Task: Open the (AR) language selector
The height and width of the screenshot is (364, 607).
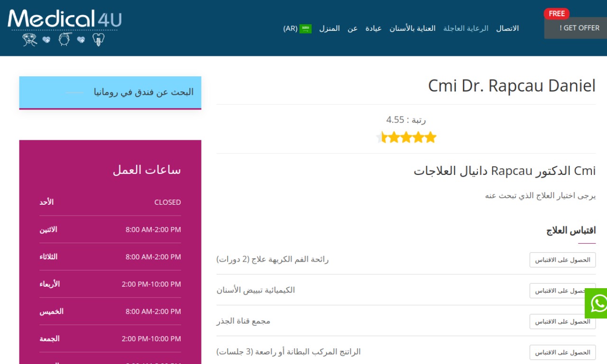Action: [x=297, y=28]
